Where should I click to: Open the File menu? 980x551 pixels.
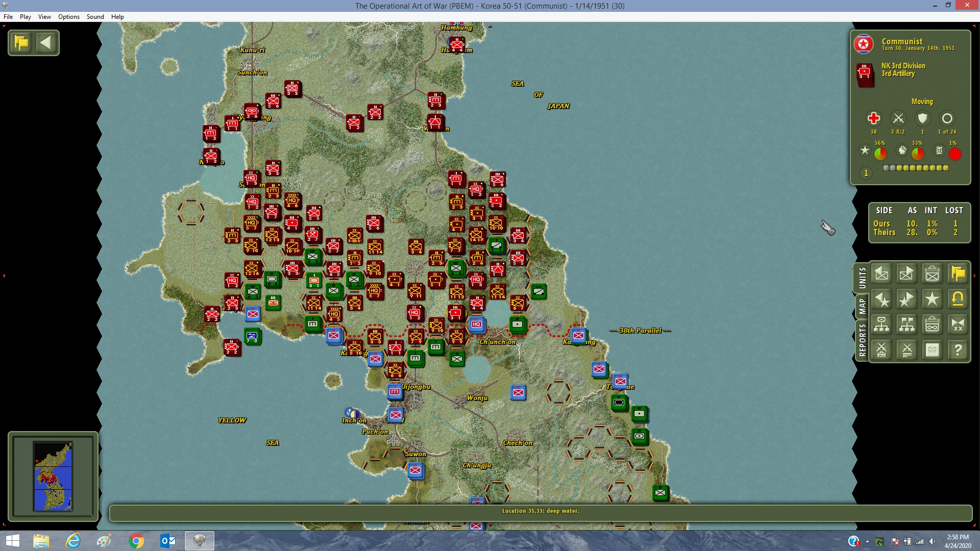tap(8, 17)
